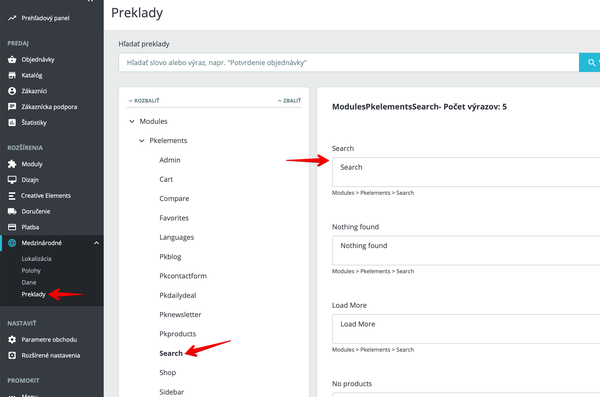Open Zákazníci via person icon

coord(12,91)
